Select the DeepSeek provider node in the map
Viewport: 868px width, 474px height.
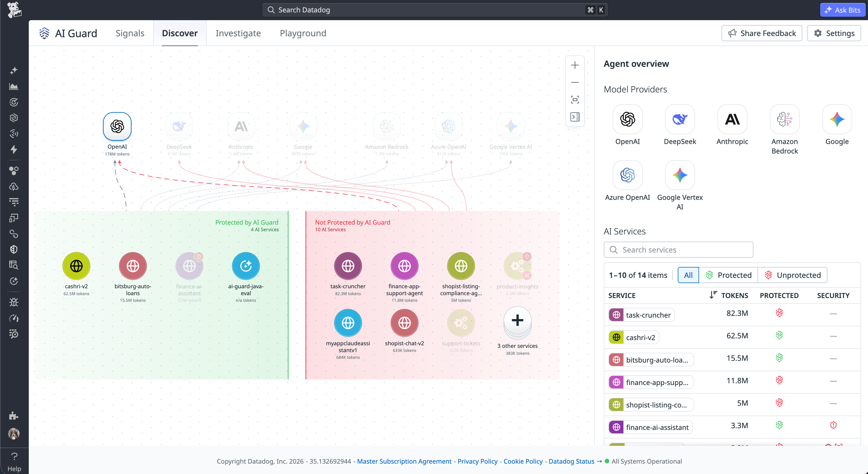click(x=179, y=126)
